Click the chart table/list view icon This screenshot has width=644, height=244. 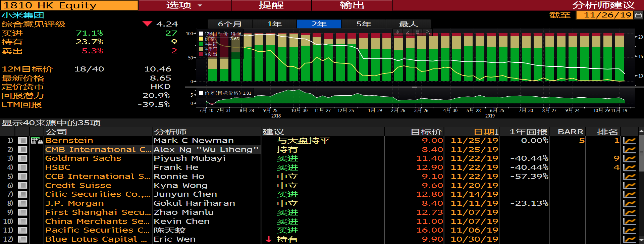pyautogui.click(x=418, y=32)
